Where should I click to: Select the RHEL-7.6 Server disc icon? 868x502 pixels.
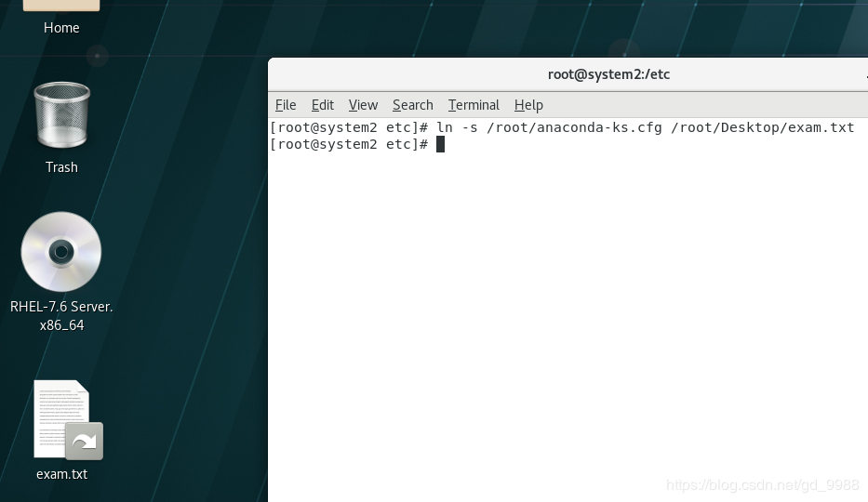pos(61,252)
